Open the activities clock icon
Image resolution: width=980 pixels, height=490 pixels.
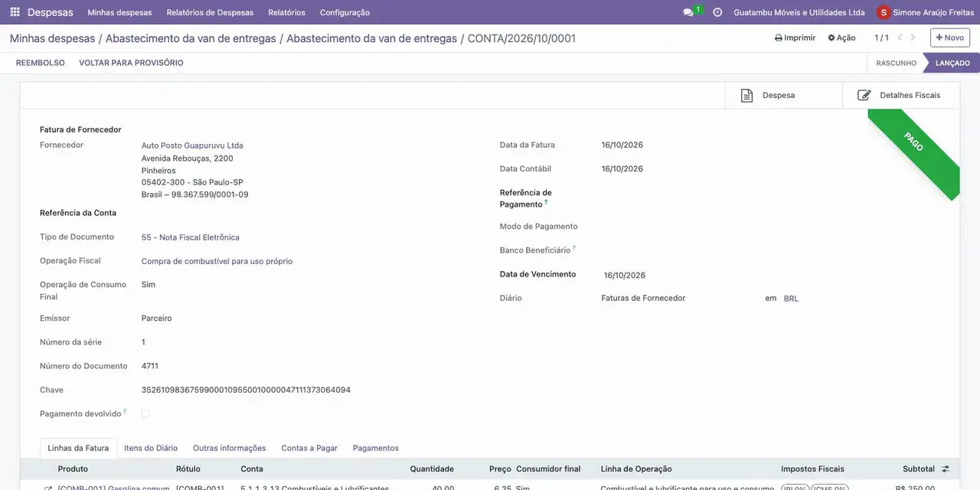717,12
